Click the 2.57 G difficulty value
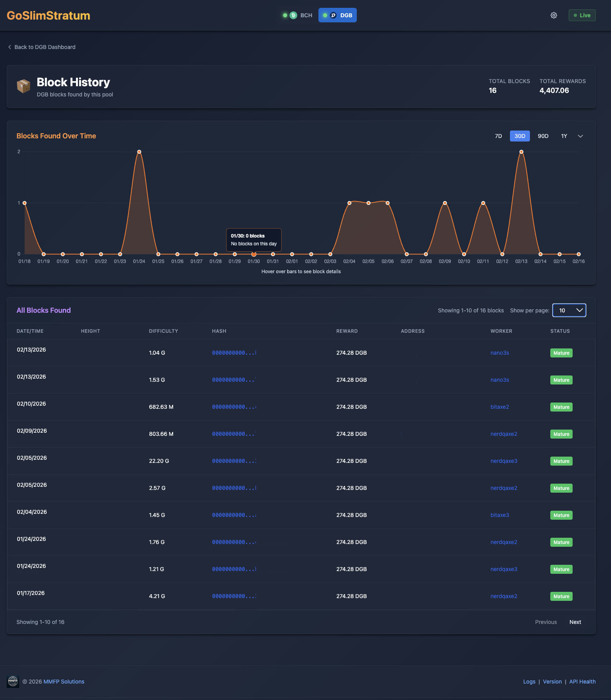The height and width of the screenshot is (700, 611). (x=157, y=488)
